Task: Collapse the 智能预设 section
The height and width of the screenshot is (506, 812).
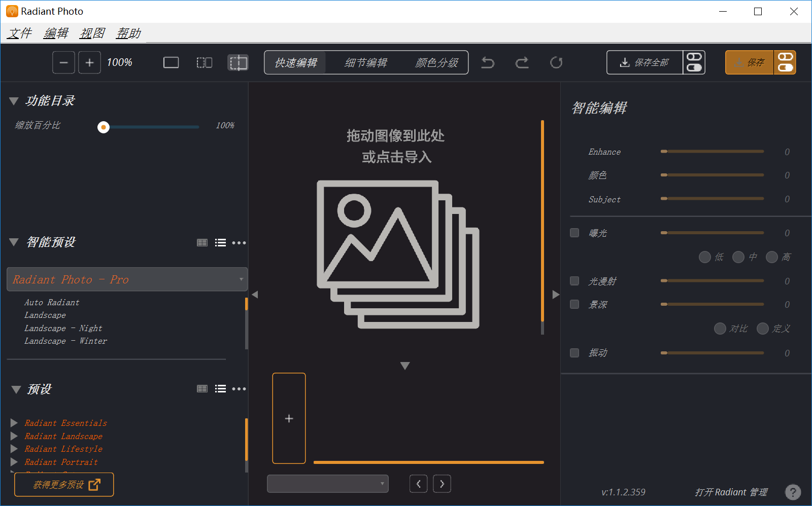Action: click(x=14, y=242)
